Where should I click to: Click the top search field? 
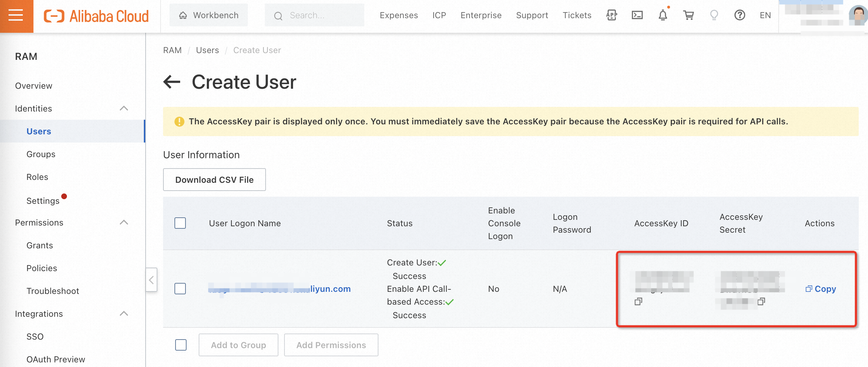pyautogui.click(x=314, y=15)
